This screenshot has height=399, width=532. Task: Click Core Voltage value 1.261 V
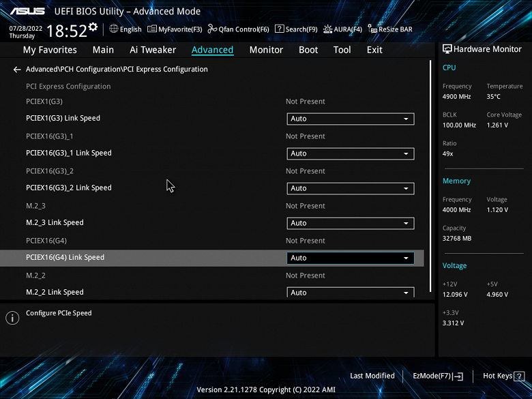497,125
